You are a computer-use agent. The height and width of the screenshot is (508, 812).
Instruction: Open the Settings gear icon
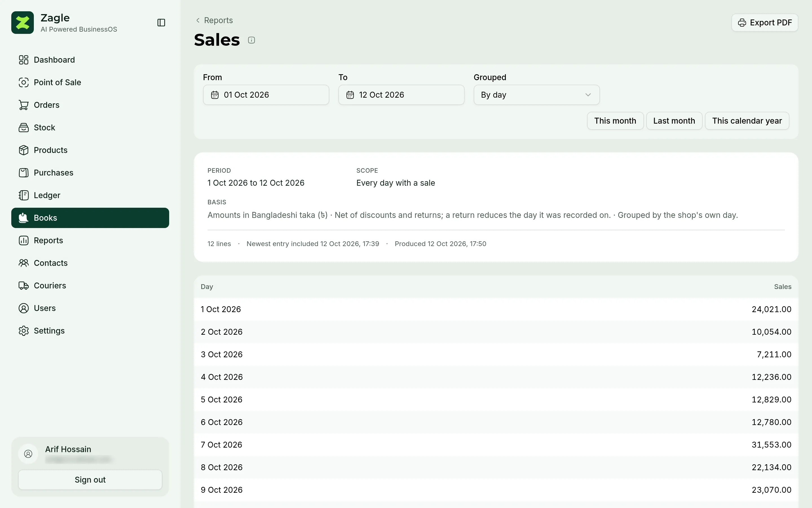point(23,330)
